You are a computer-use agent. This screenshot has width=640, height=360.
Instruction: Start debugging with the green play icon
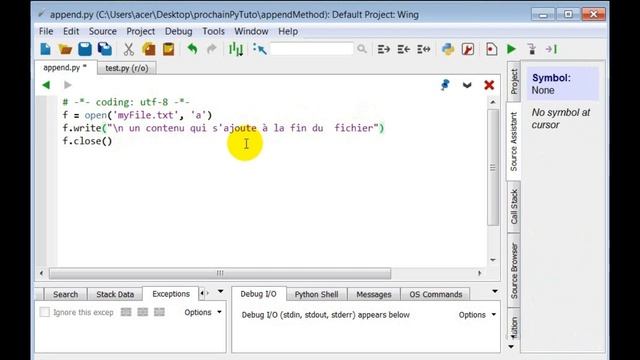(511, 49)
